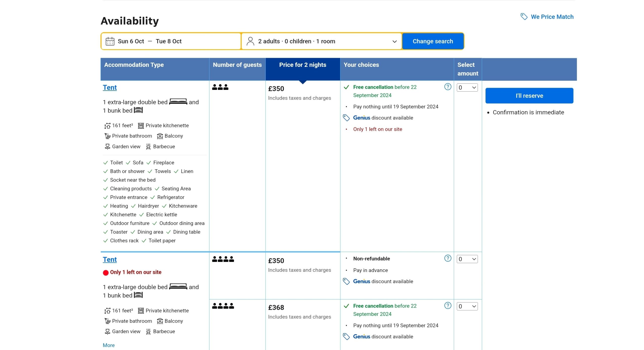Screen dimensions: 644x350
Task: Click room size icon beside first 161 feet²
Action: pyautogui.click(x=107, y=125)
